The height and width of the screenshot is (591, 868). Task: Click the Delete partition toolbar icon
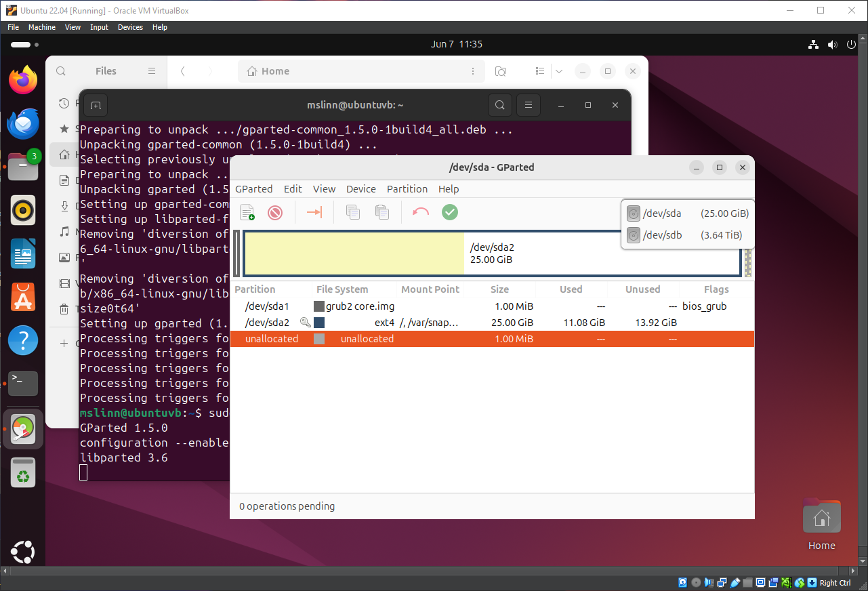tap(275, 213)
